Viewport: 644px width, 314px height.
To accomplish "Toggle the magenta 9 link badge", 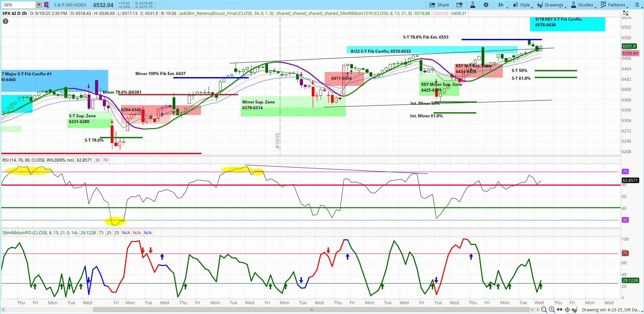I will 46,5.
